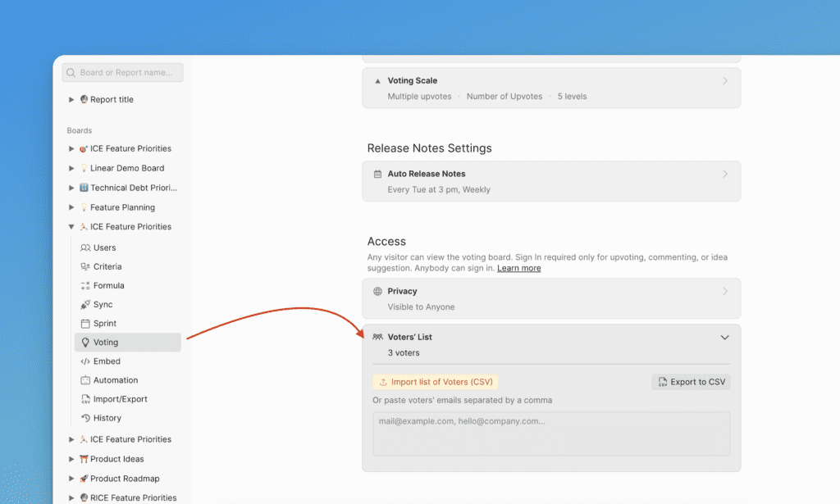
Task: Click the Embed code icon
Action: [x=85, y=361]
